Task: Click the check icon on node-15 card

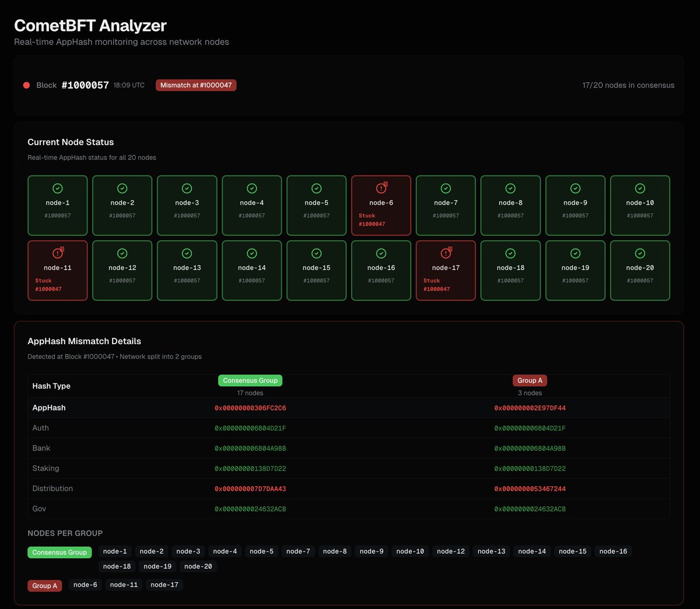Action: click(317, 254)
